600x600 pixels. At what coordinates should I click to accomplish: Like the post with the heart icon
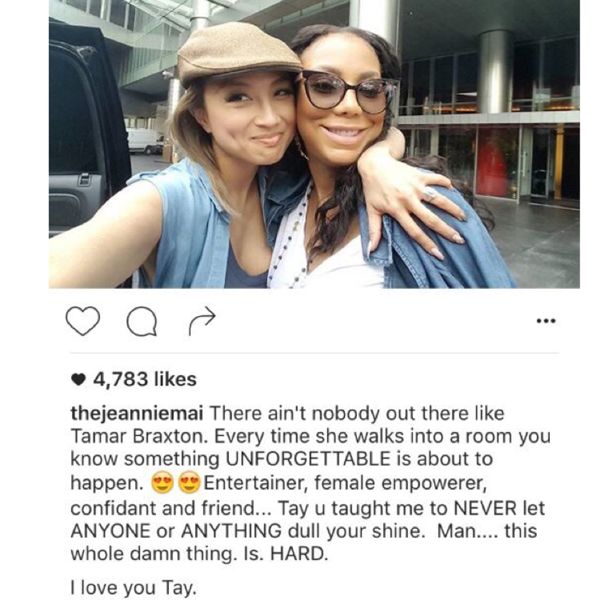click(x=83, y=321)
